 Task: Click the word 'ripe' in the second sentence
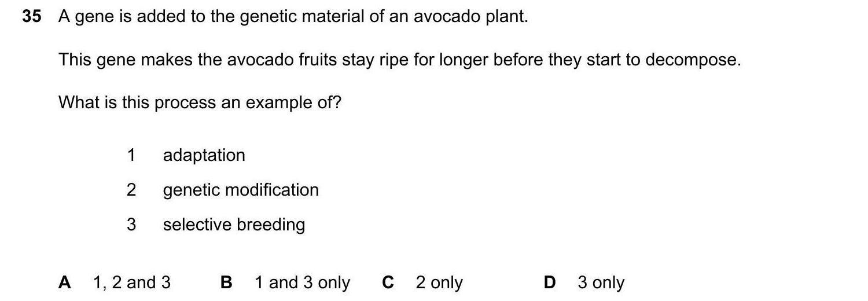[393, 60]
